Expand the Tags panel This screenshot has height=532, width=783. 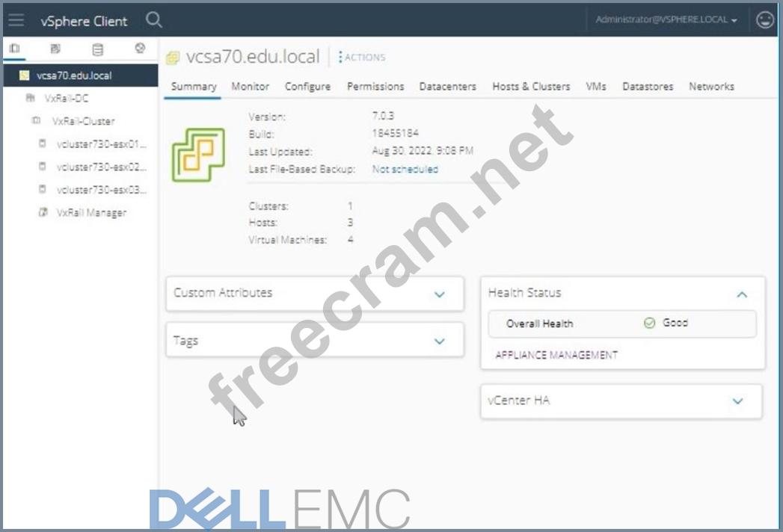point(439,341)
